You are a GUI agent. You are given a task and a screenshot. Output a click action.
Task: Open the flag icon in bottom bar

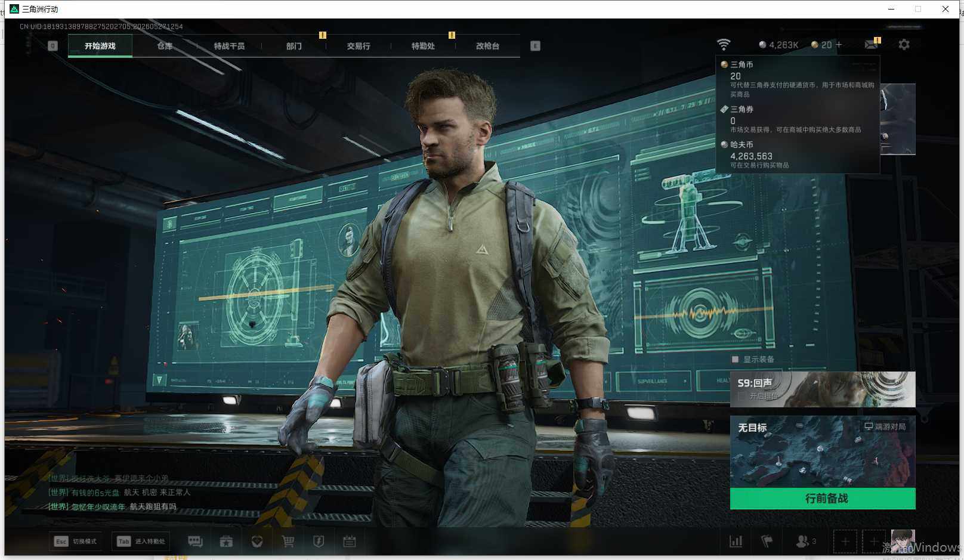point(767,542)
